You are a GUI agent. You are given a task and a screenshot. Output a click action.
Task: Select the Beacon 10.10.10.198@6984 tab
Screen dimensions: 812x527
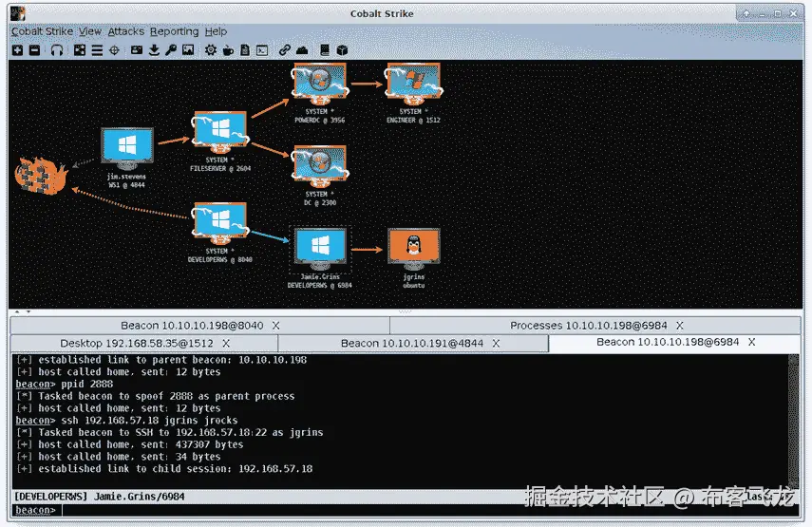[x=675, y=342]
